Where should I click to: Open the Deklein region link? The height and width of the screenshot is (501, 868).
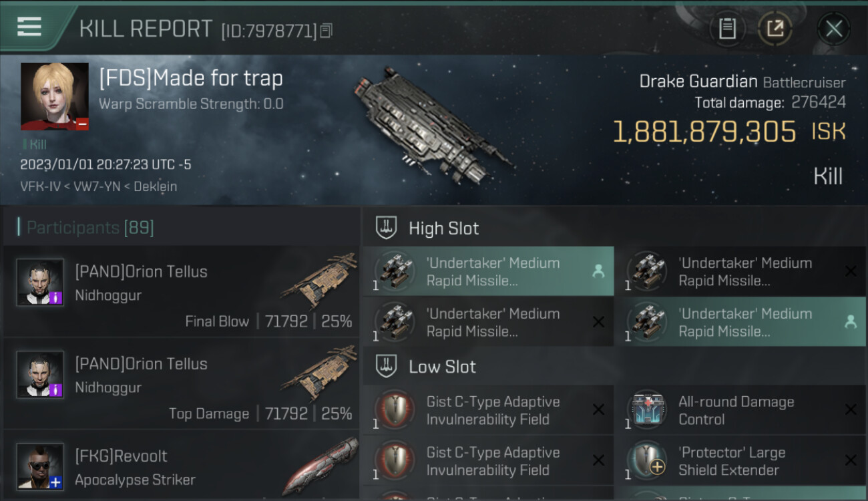[x=156, y=187]
